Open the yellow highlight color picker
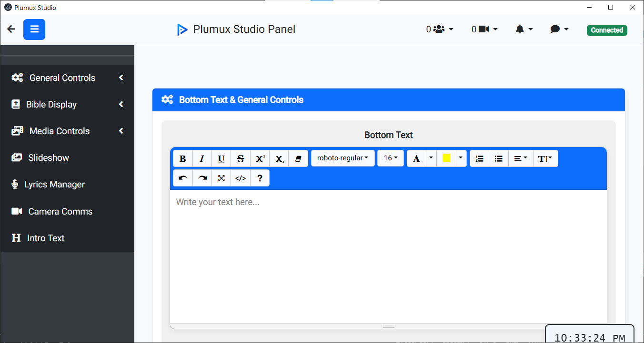 point(446,158)
